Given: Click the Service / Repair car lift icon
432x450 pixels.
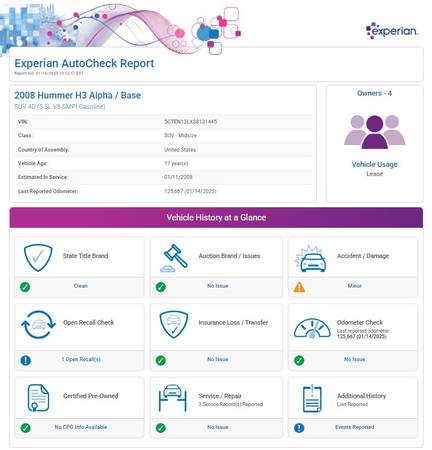Looking at the screenshot, I should (x=173, y=398).
